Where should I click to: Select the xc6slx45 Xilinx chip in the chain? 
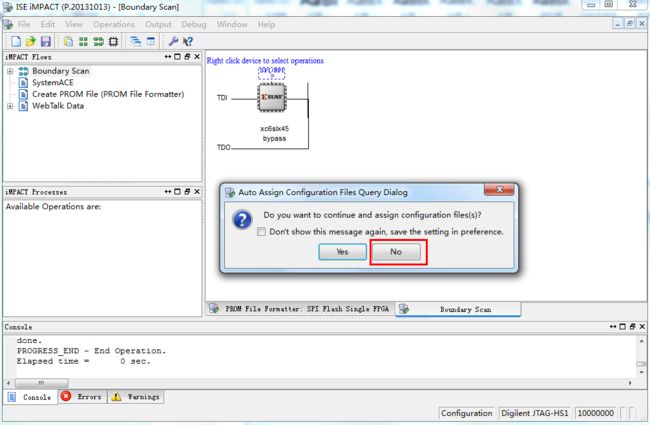[272, 97]
